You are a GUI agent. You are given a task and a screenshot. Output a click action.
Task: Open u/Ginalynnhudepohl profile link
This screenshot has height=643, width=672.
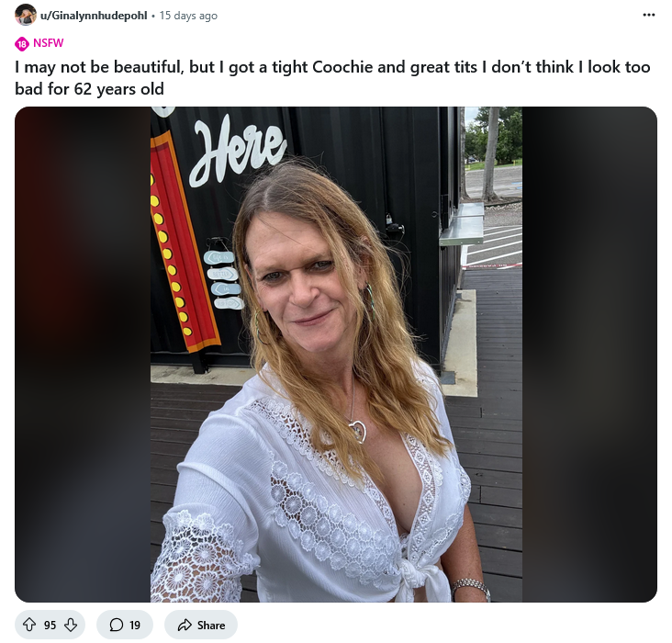[94, 16]
